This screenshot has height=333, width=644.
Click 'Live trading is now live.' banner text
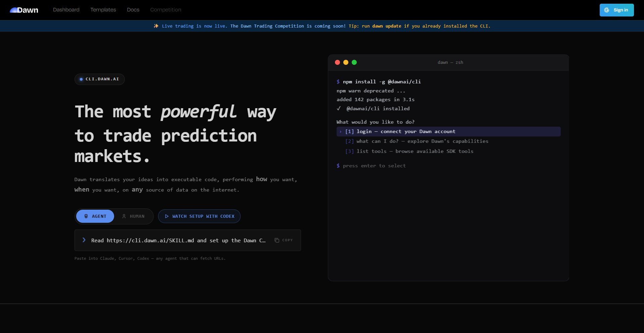[195, 26]
